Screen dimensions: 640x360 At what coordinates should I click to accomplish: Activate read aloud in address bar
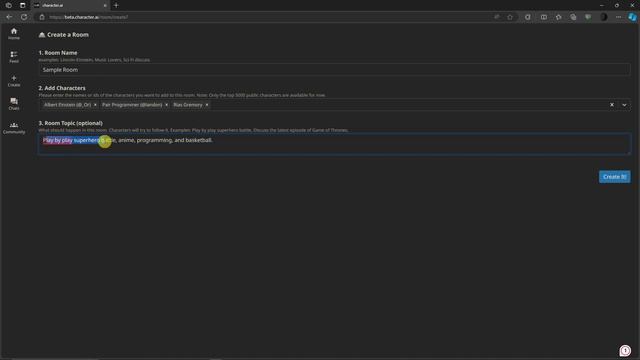point(497,17)
